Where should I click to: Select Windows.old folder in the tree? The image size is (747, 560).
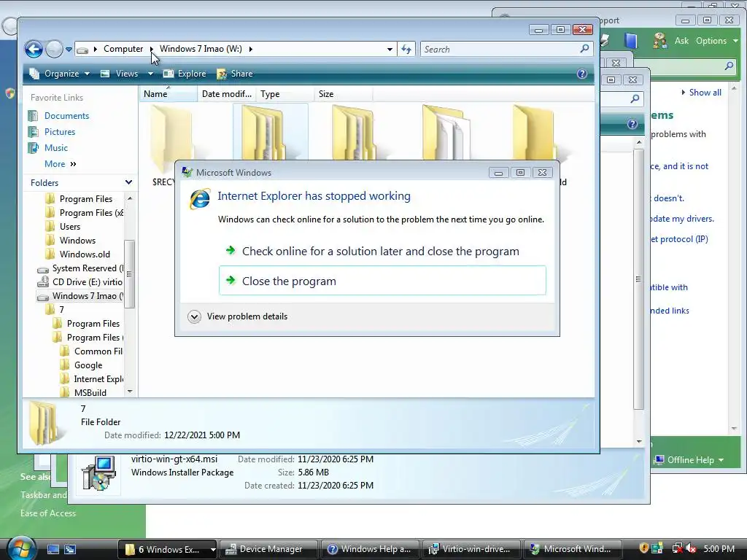click(85, 254)
